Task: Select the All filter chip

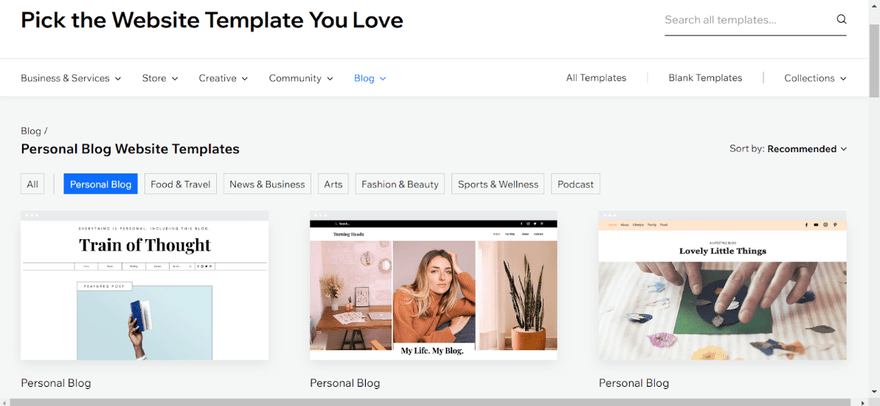Action: (x=33, y=184)
